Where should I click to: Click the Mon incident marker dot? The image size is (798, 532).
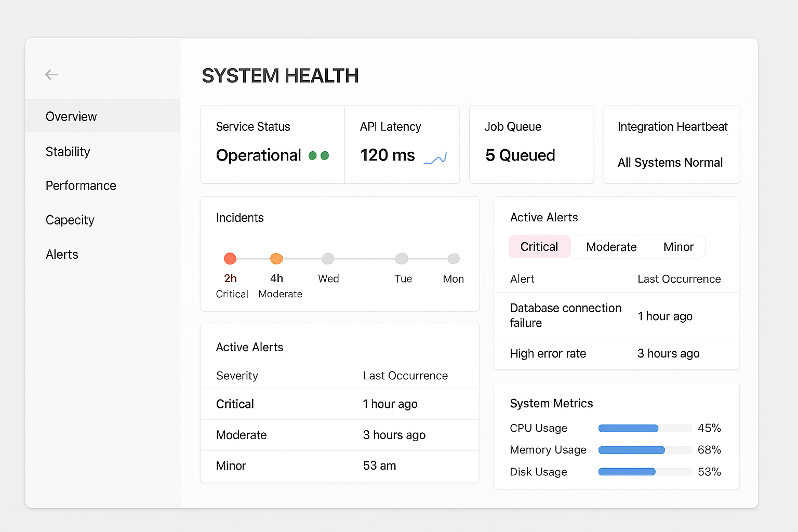pos(453,258)
